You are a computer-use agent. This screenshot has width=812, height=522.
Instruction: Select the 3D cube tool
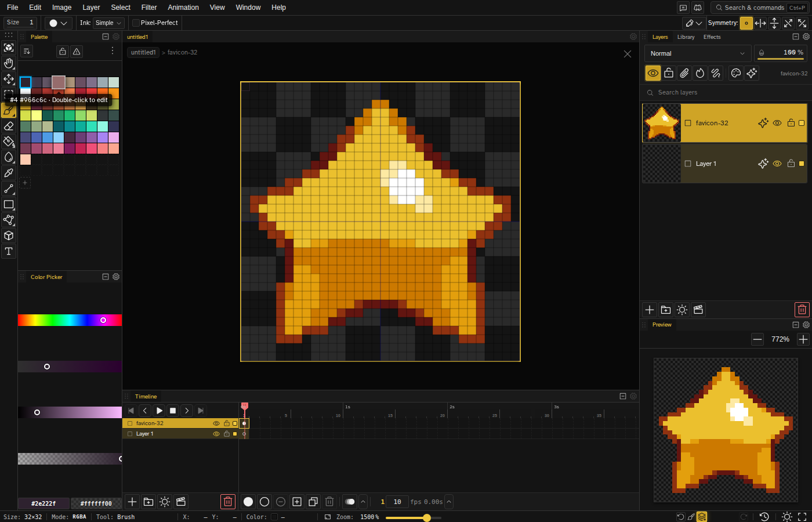point(9,235)
